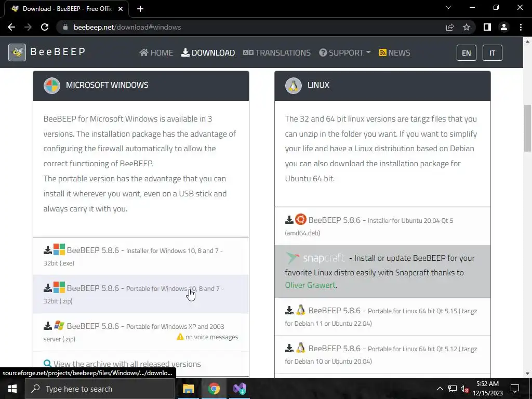Screen dimensions: 532x399
Task: Select DOWNLOAD in the navigation bar
Action: coord(208,52)
